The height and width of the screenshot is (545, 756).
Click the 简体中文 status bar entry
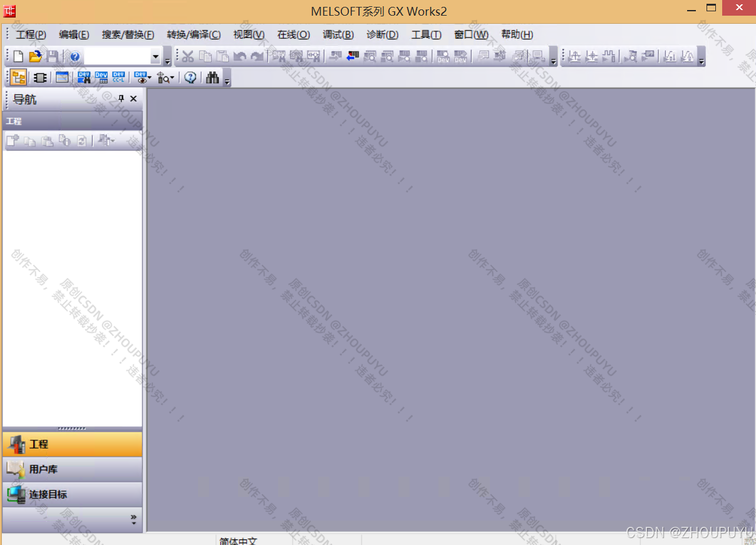coord(238,541)
